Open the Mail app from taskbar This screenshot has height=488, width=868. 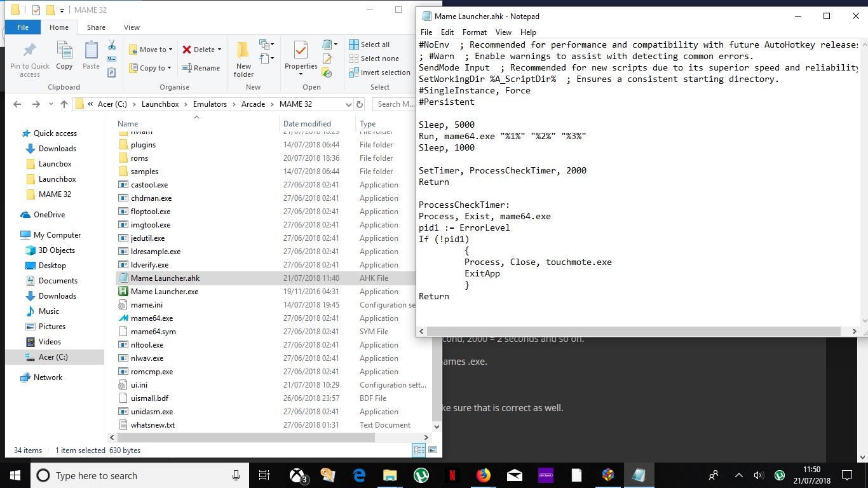(514, 475)
